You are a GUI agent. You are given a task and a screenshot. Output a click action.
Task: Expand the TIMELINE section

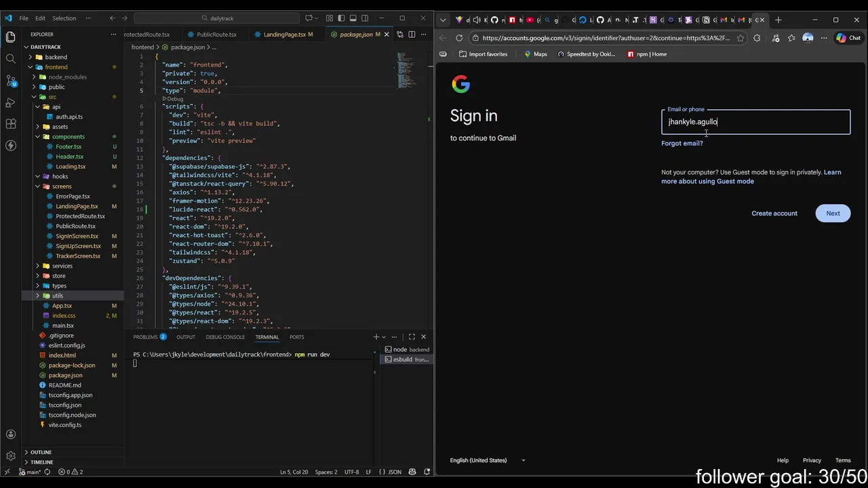(41, 462)
